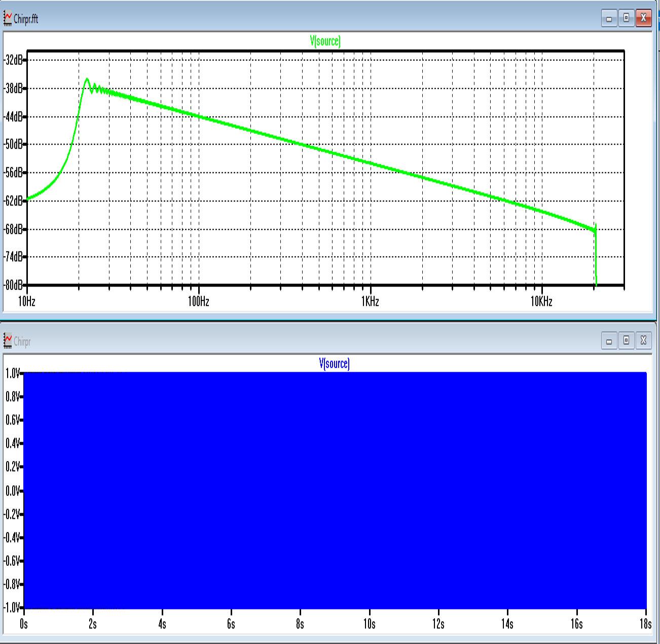Click the -74dB axis label
The height and width of the screenshot is (644, 660).
13,257
